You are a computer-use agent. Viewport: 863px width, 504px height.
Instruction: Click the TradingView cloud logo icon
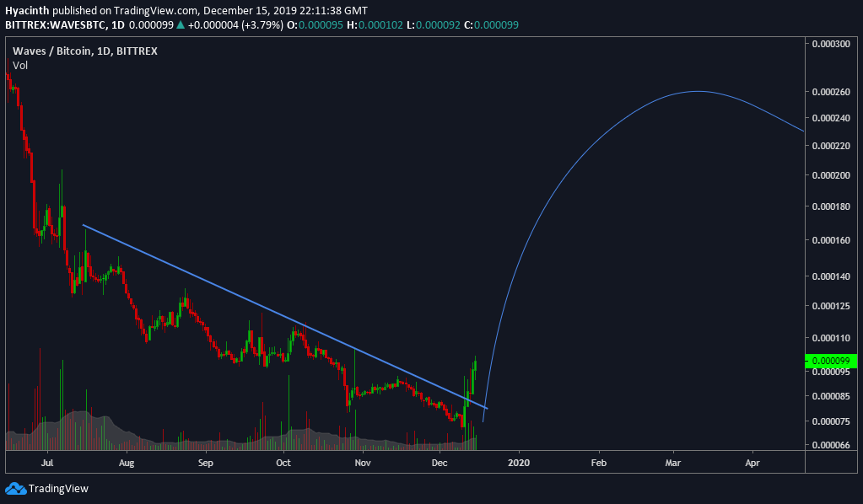[x=15, y=488]
